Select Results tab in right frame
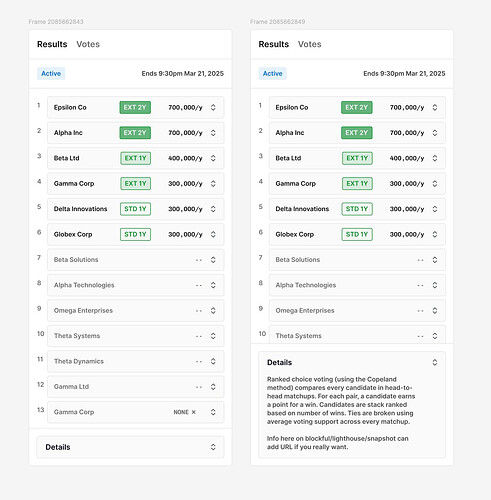This screenshot has height=500, width=491. 274,44
